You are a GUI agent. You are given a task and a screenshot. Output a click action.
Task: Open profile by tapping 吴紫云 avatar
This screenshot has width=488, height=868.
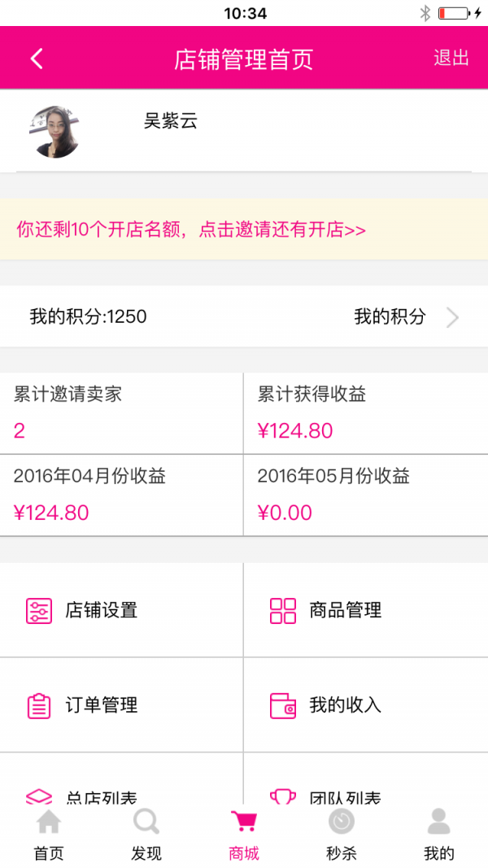[x=54, y=130]
